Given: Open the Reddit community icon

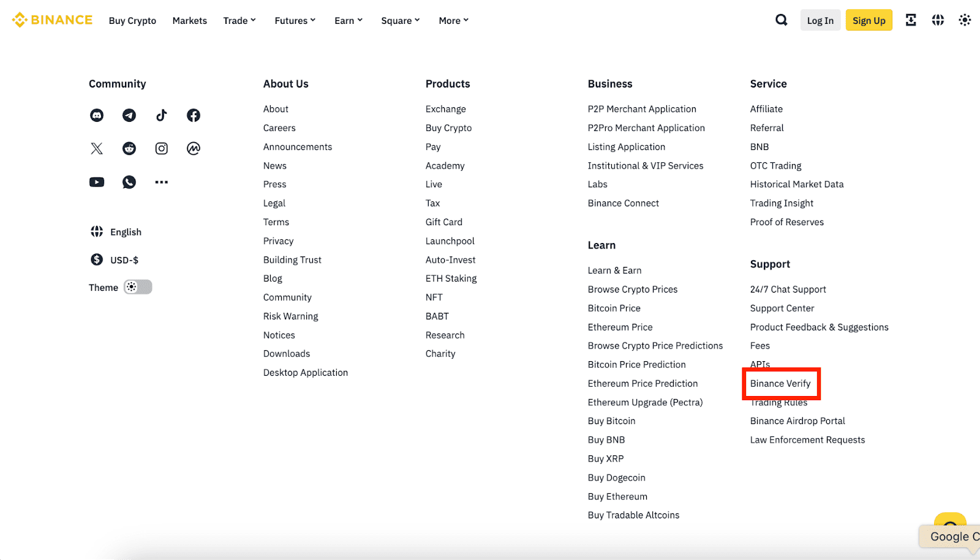Looking at the screenshot, I should click(x=129, y=148).
